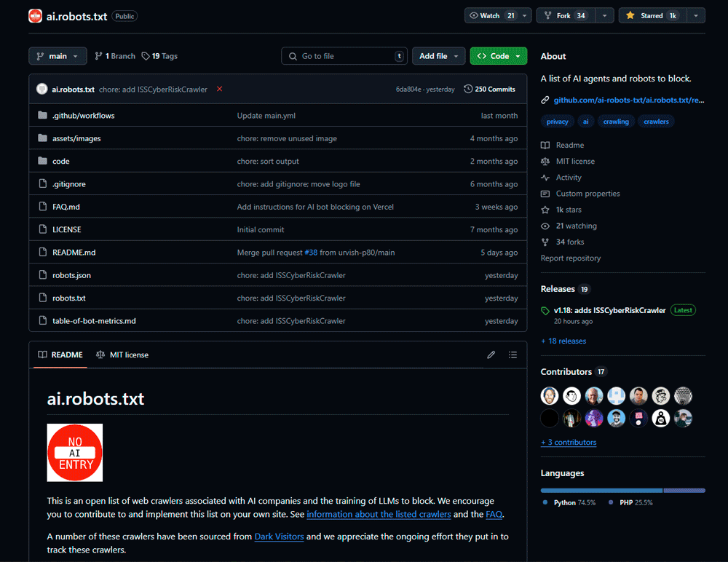Click the ai.robots.txt repository avatar icon
728x562 pixels.
35,16
